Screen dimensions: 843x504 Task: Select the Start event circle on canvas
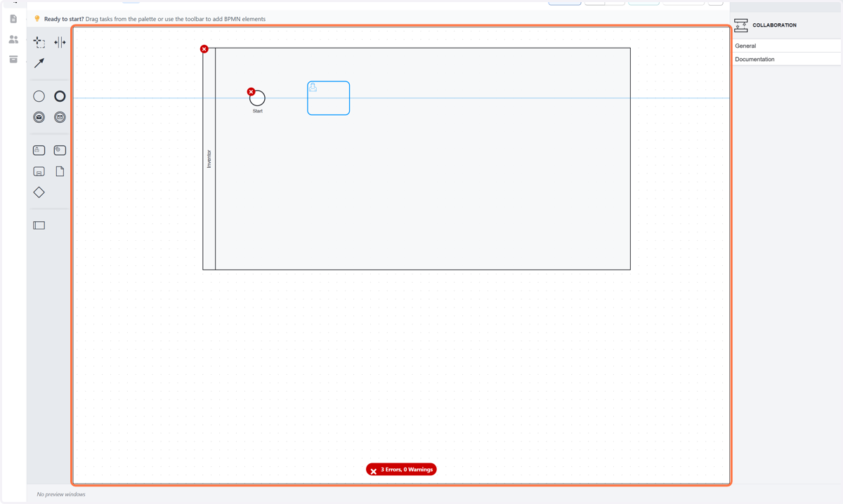click(258, 98)
